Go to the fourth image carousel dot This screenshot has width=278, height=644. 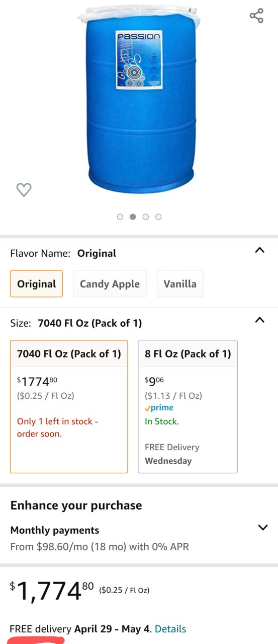158,217
